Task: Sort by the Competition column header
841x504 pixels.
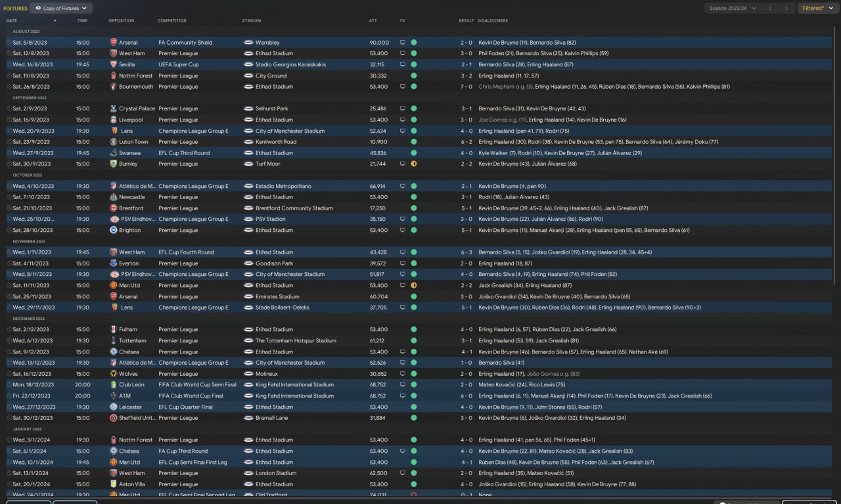Action: click(x=172, y=20)
